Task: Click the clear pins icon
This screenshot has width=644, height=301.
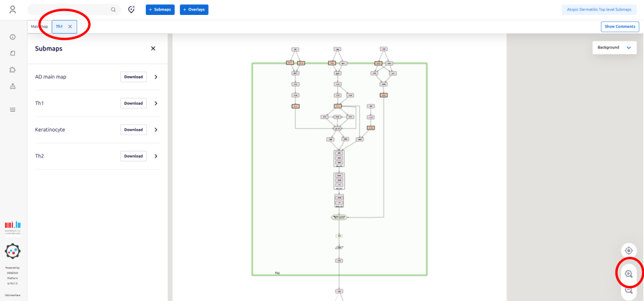Action: [131, 9]
